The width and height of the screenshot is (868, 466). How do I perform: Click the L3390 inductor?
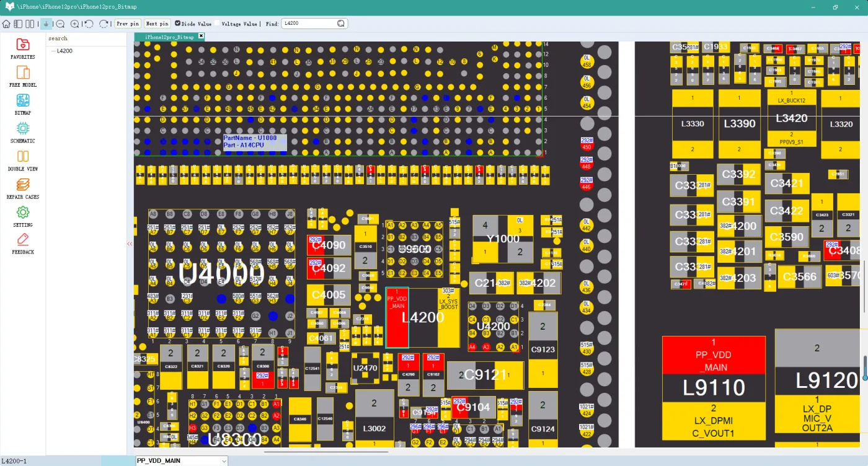tap(739, 123)
